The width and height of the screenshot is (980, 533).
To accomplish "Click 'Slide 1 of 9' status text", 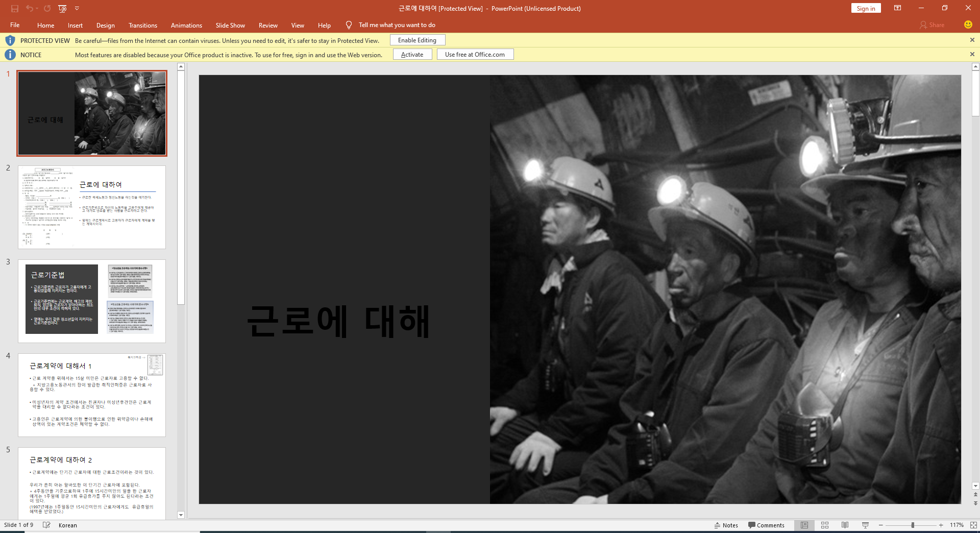I will coord(19,525).
